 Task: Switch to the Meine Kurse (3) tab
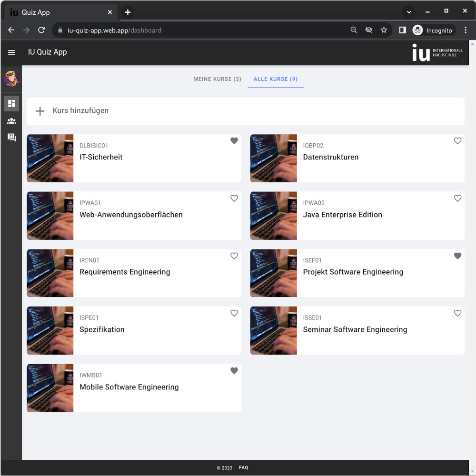coord(217,79)
